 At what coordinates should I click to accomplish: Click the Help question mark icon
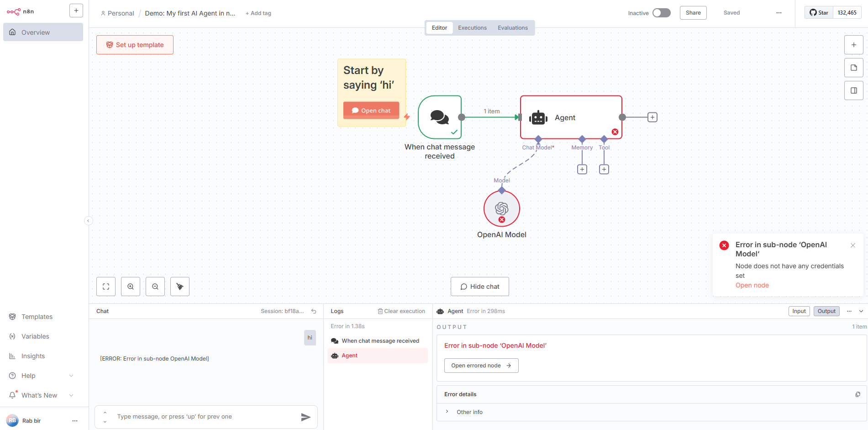pyautogui.click(x=12, y=376)
